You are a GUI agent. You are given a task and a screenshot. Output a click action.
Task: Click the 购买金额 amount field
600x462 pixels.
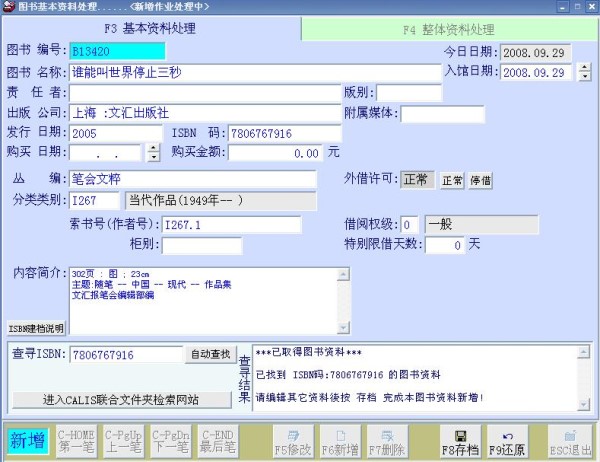coord(276,153)
